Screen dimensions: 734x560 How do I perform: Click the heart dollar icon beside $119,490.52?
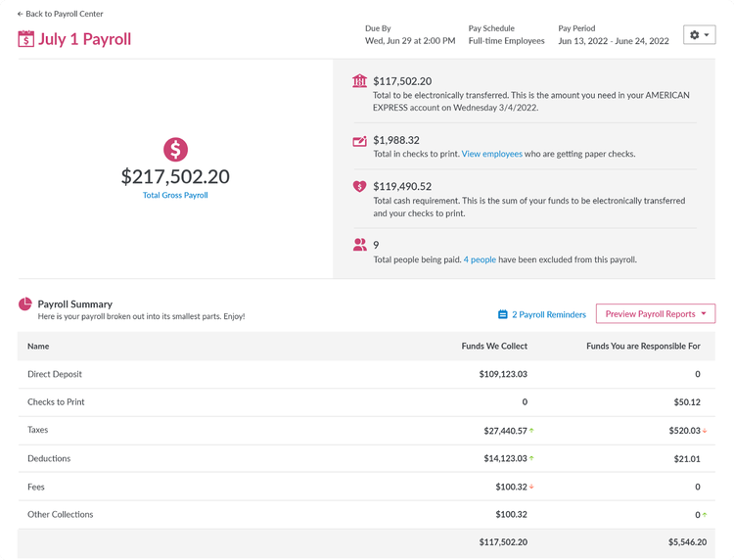[359, 186]
